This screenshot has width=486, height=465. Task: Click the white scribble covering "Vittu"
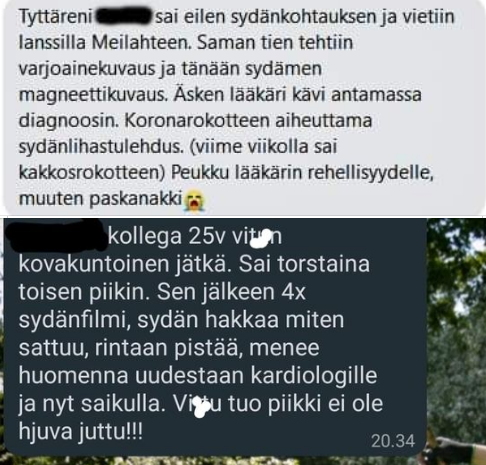[201, 407]
